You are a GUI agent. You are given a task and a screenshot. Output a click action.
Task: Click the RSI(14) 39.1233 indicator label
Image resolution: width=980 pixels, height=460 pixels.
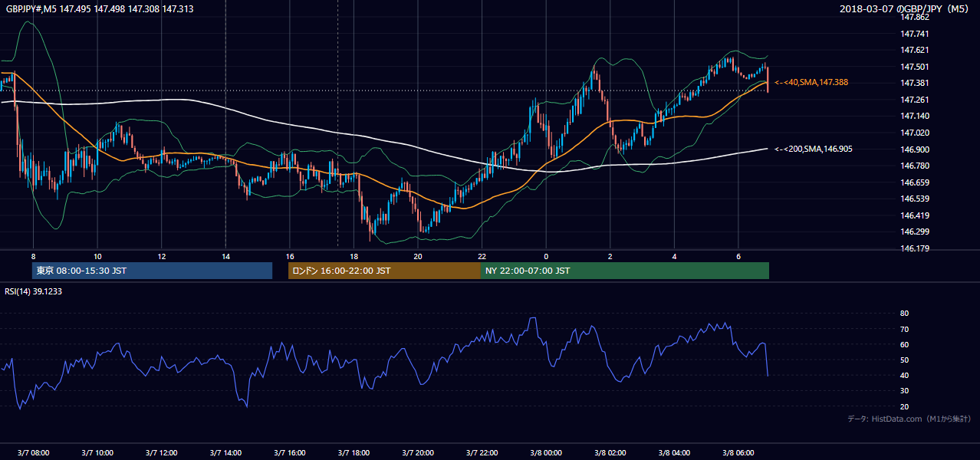35,291
